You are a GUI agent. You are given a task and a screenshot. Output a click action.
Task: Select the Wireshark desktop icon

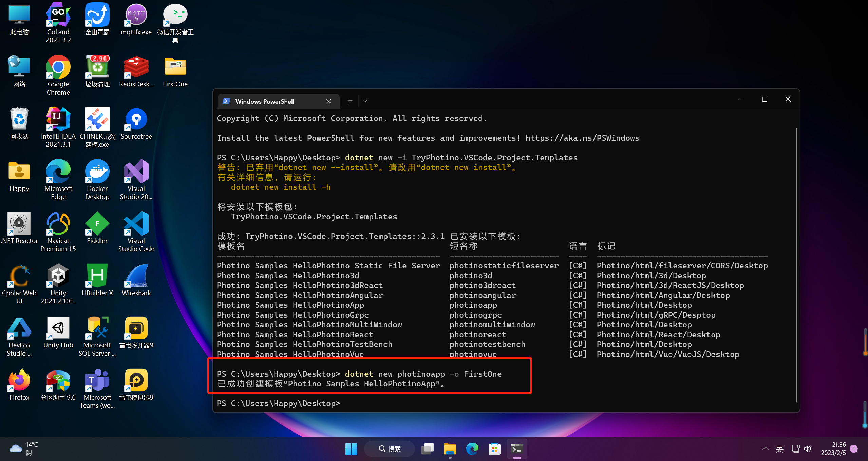pyautogui.click(x=136, y=276)
